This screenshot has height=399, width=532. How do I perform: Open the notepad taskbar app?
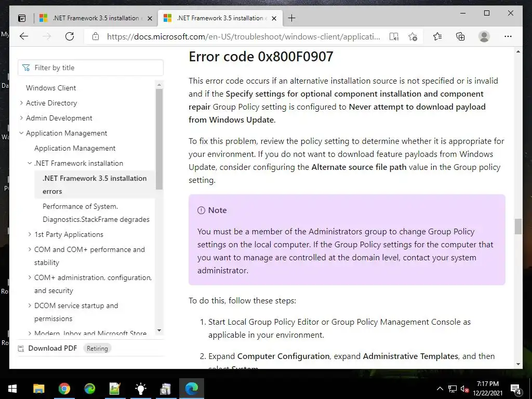pos(115,389)
